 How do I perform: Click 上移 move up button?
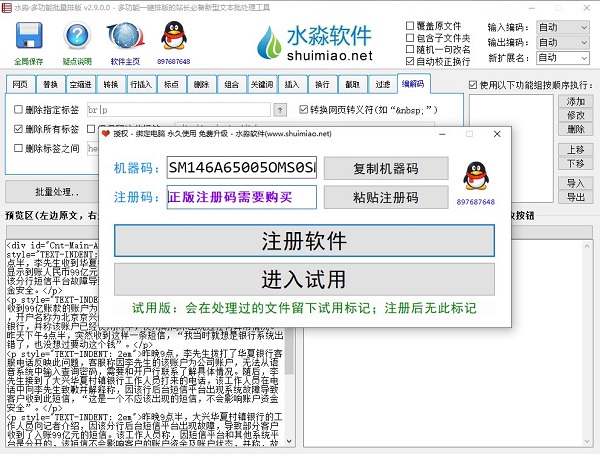coord(576,150)
